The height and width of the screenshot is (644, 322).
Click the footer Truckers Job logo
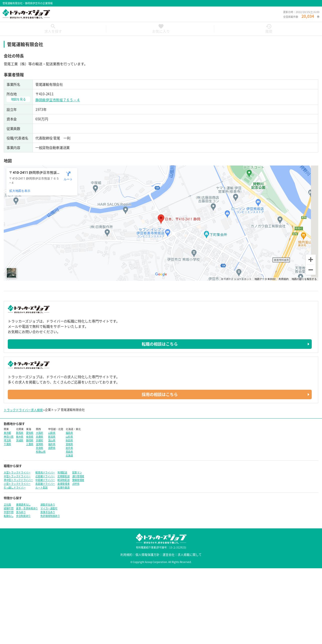161,539
